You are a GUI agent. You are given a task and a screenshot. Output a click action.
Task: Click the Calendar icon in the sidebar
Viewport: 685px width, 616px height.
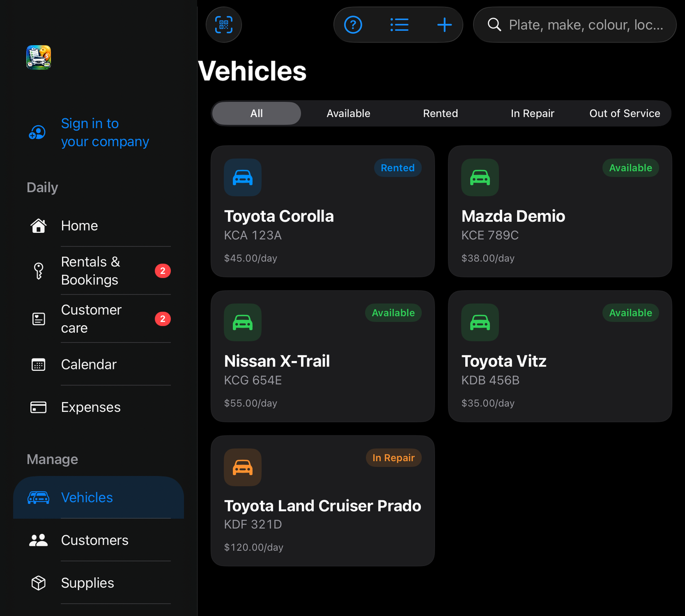38,365
